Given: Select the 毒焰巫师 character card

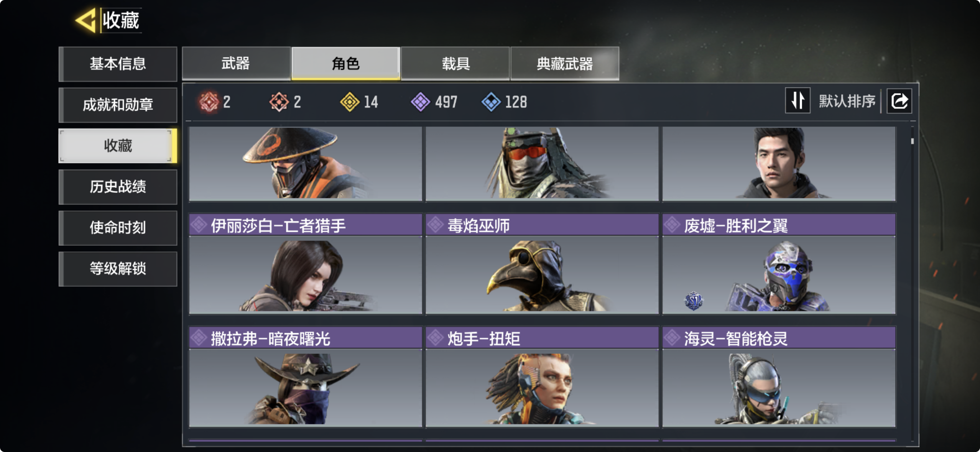Looking at the screenshot, I should coord(542,264).
